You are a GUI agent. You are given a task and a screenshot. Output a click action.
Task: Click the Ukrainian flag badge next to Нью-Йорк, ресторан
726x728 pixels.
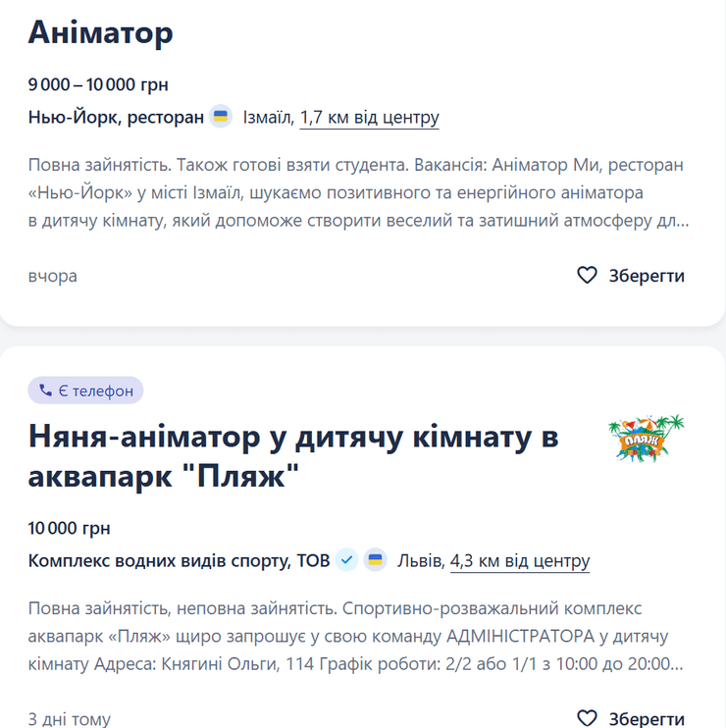(221, 116)
